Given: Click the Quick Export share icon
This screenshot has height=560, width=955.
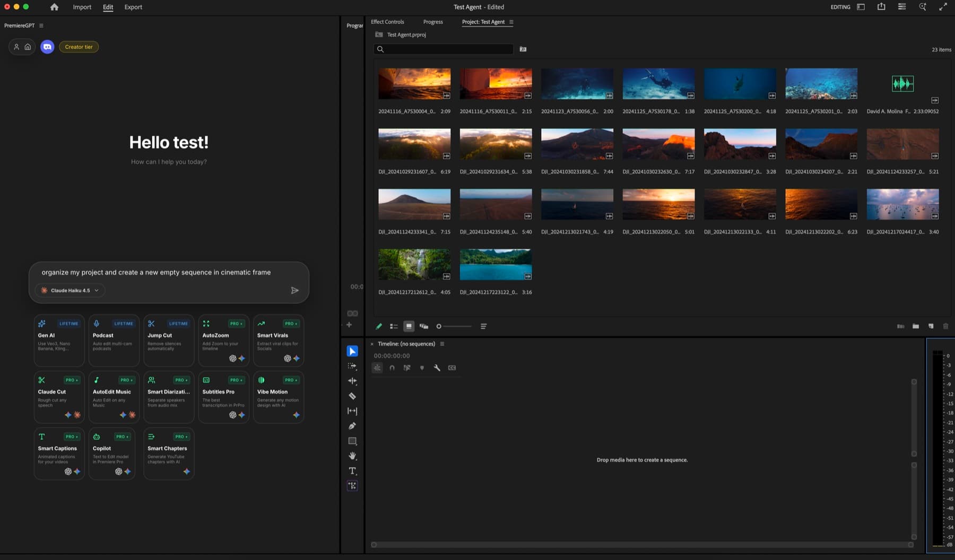Looking at the screenshot, I should pyautogui.click(x=881, y=7).
